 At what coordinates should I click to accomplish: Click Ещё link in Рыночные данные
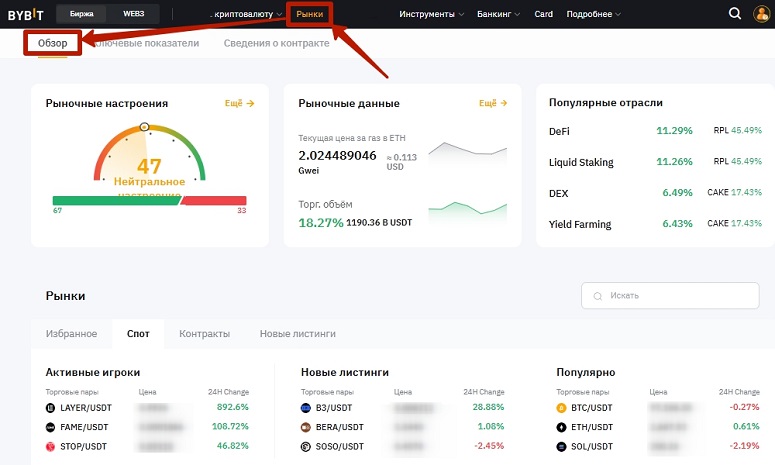tap(493, 103)
